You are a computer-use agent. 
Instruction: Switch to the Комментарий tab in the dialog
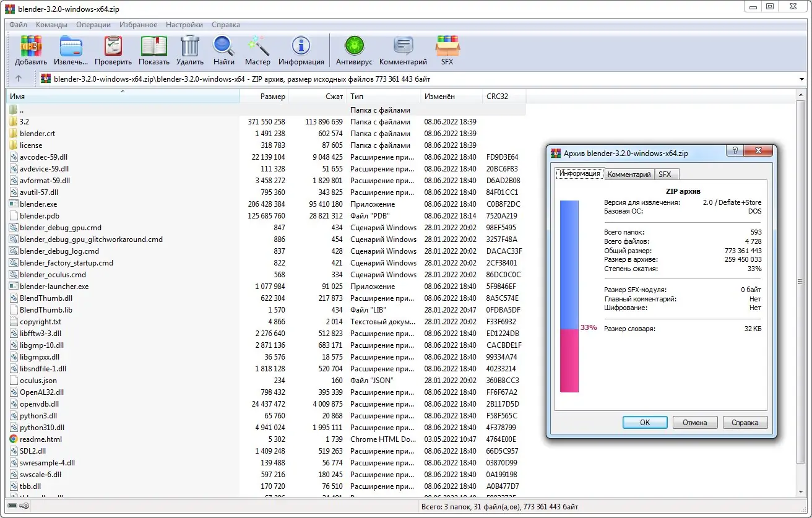click(629, 175)
